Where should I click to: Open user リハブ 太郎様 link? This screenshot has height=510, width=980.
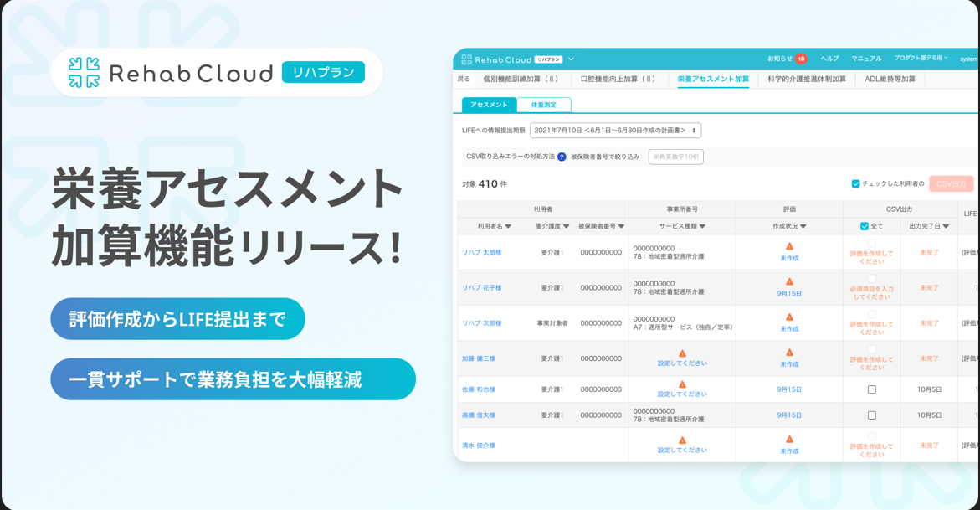coord(482,253)
